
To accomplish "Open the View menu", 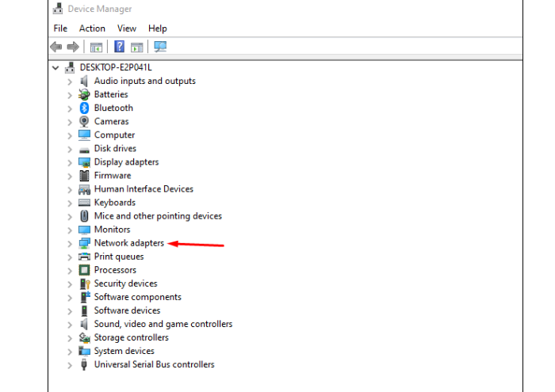I will 127,29.
